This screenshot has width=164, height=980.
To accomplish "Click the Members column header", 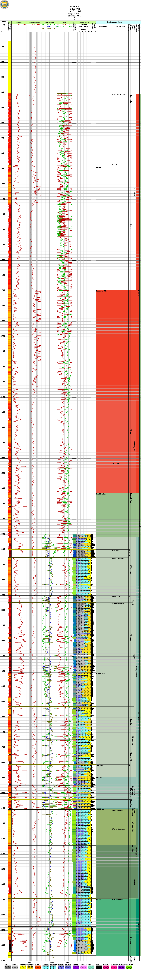I will coord(103,27).
